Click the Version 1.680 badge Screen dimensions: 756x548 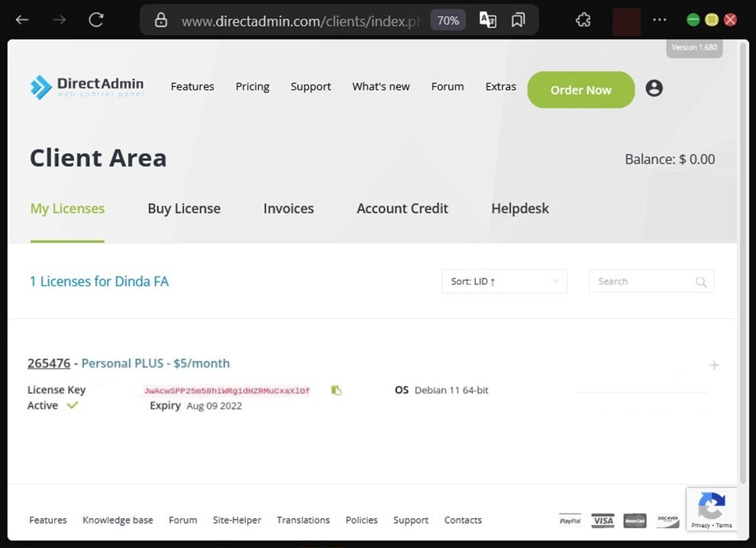[x=694, y=47]
